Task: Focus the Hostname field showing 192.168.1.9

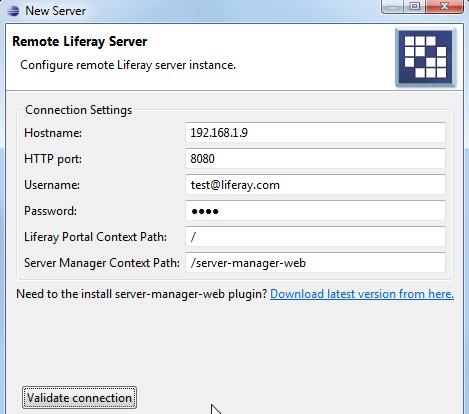Action: tap(315, 133)
